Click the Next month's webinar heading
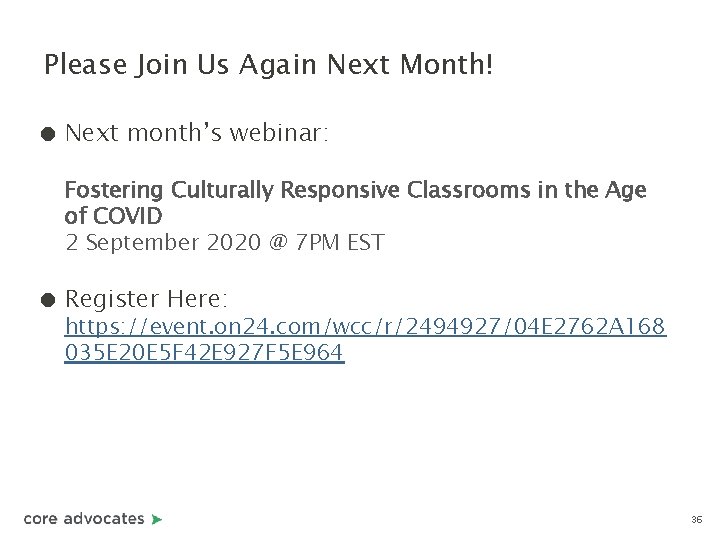Image resolution: width=720 pixels, height=540 pixels. [x=197, y=132]
